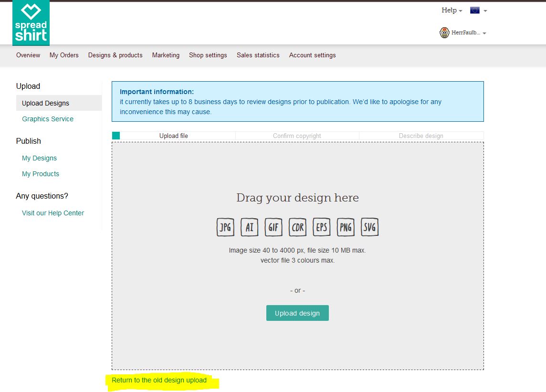Click the JPG file format icon
This screenshot has width=546, height=392.
pos(225,227)
